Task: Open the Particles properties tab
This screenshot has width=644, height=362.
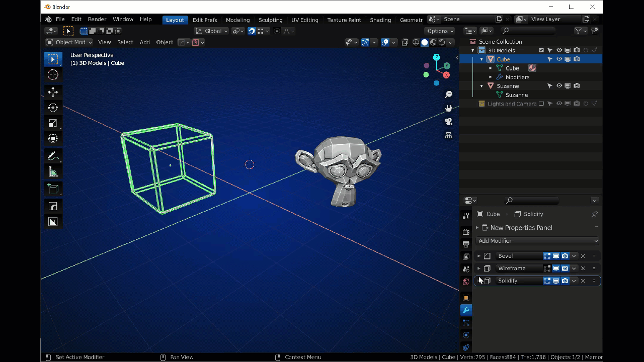Action: [x=466, y=322]
